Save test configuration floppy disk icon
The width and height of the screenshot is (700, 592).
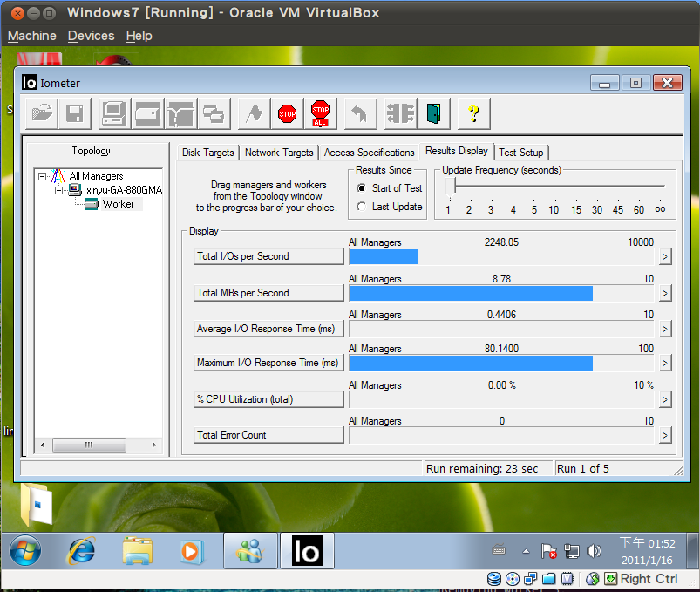coord(75,113)
